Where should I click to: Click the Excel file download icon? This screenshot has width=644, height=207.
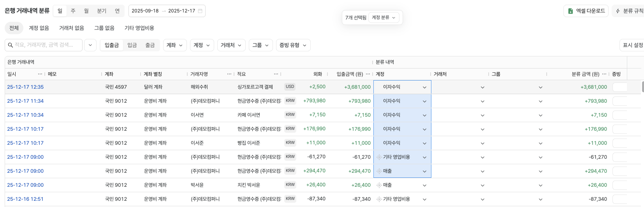pyautogui.click(x=570, y=11)
